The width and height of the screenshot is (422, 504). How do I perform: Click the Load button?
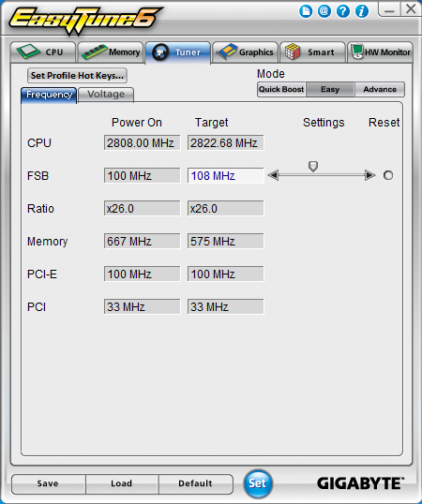point(122,483)
